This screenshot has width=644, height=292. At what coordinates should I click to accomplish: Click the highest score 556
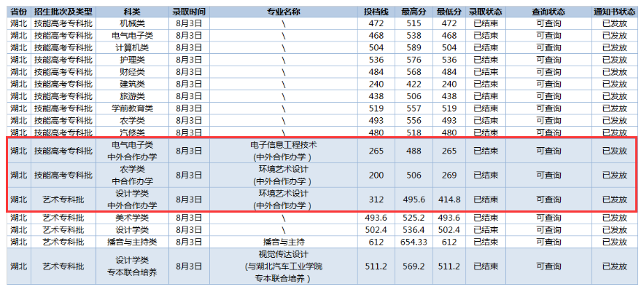click(x=414, y=121)
